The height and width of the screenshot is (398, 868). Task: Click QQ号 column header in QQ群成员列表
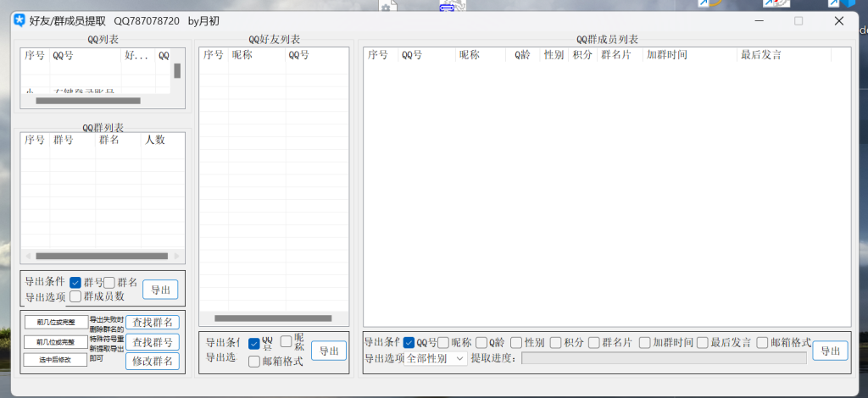pos(427,55)
